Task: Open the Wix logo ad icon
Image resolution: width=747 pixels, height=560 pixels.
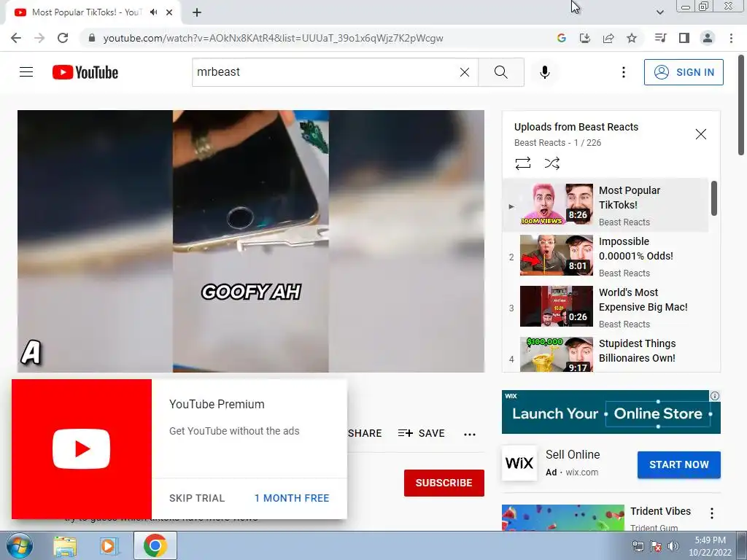Action: 519,463
